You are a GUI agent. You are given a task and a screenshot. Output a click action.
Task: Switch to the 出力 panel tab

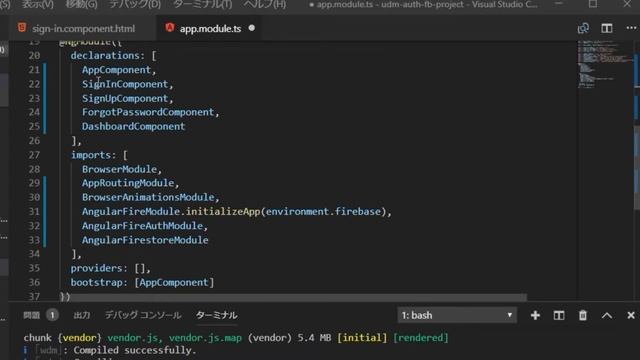pos(82,315)
